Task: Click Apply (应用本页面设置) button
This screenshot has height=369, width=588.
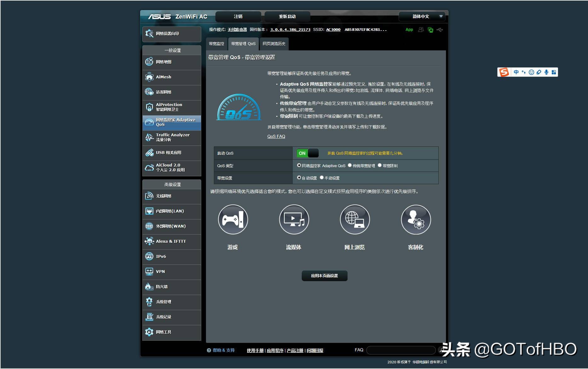Action: pos(324,276)
